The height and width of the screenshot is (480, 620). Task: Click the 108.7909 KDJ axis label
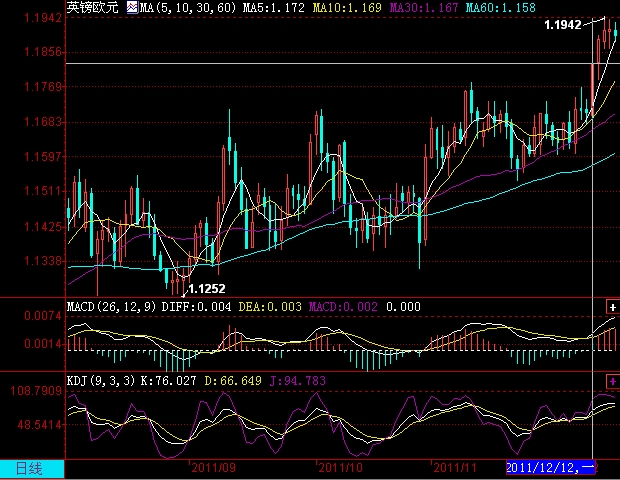(37, 391)
